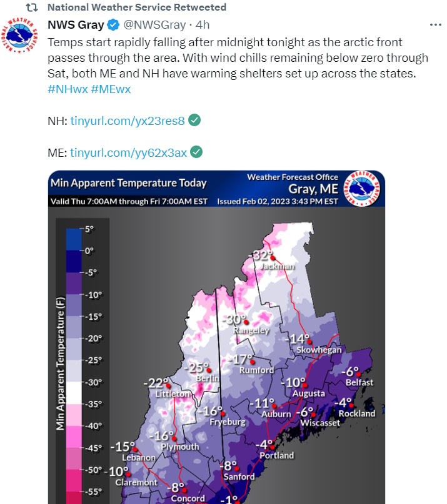
Task: Click the @NWSGray handle
Action: (x=155, y=25)
